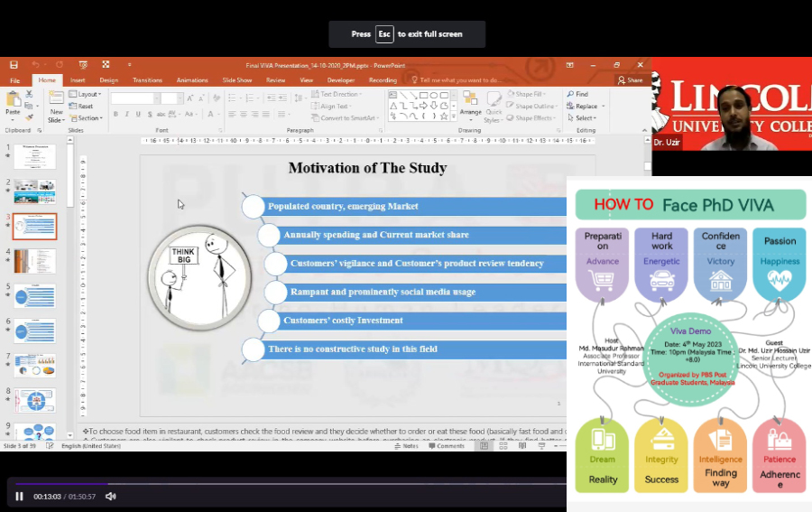Toggle Strikethrough formatting
The image size is (812, 512).
161,114
